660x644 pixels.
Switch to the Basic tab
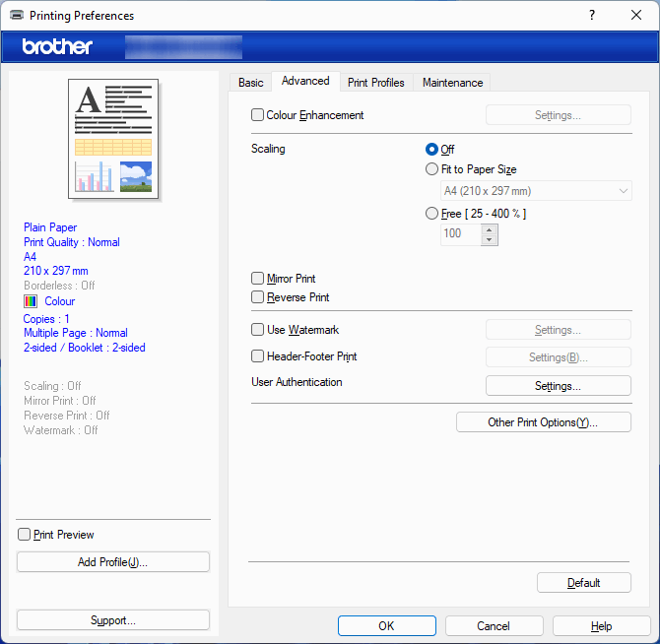[x=251, y=83]
